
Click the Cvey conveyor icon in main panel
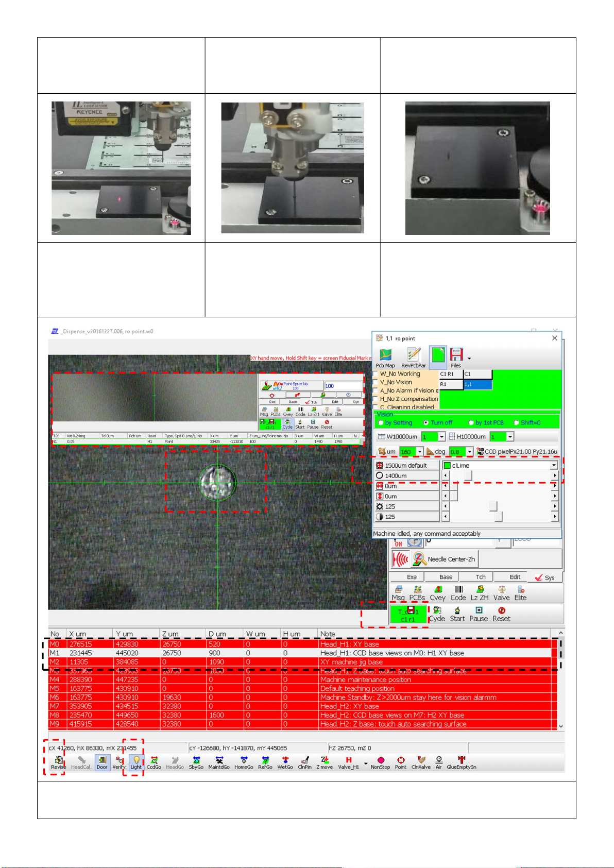438,593
